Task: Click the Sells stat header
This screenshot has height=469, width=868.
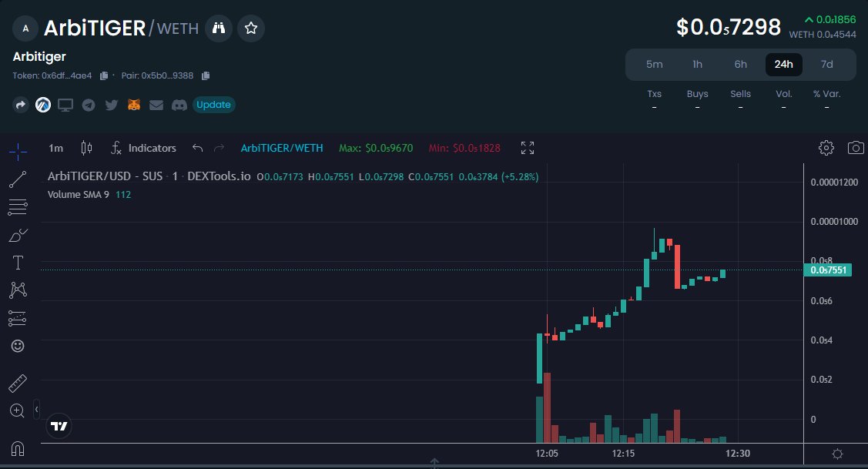Action: click(741, 94)
